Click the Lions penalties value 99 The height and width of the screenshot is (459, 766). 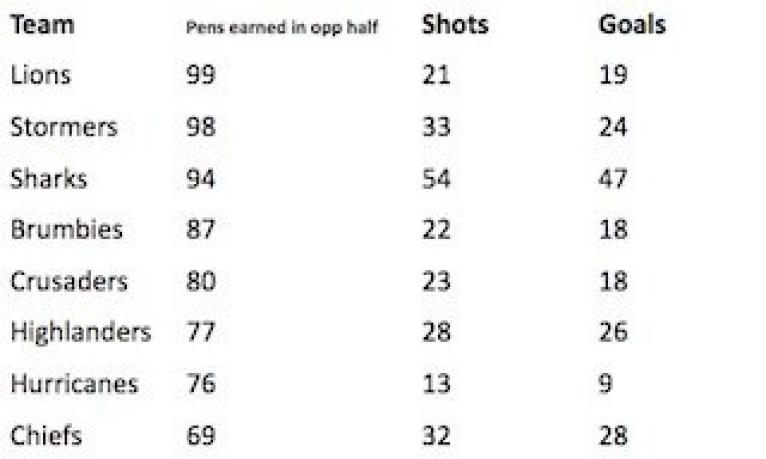(x=201, y=75)
